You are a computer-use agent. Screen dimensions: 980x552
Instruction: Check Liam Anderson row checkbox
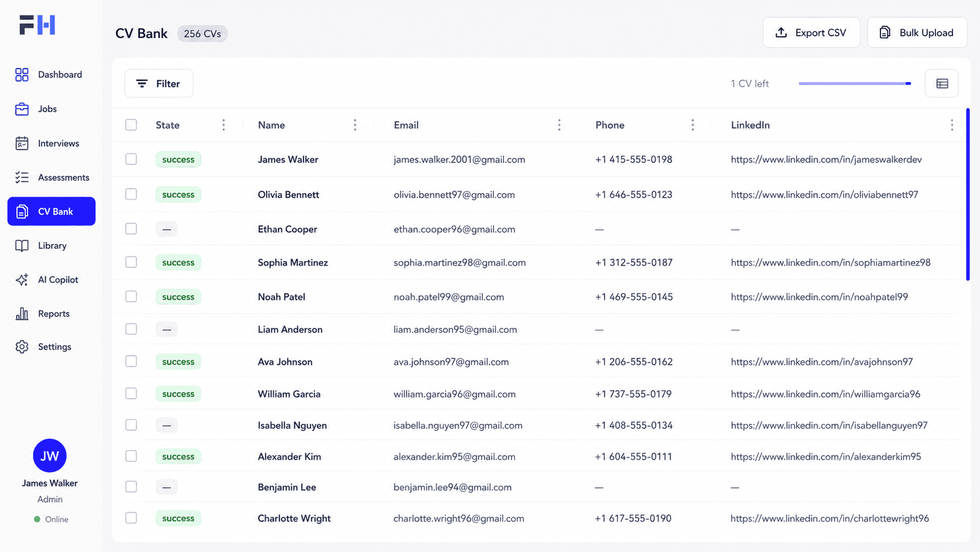pyautogui.click(x=131, y=329)
